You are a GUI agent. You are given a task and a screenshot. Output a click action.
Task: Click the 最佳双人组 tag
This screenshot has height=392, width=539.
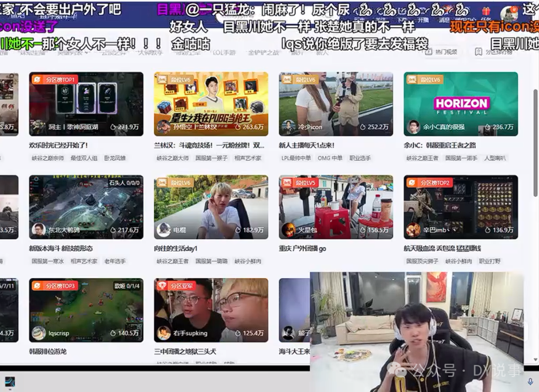(84, 158)
